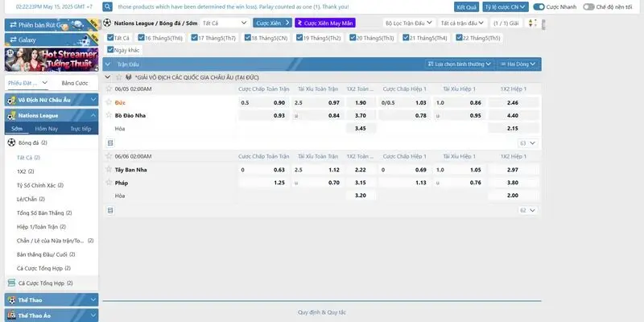The image size is (644, 322).
Task: Click the star icon next to Tây Ban Nha
Action: tap(109, 170)
